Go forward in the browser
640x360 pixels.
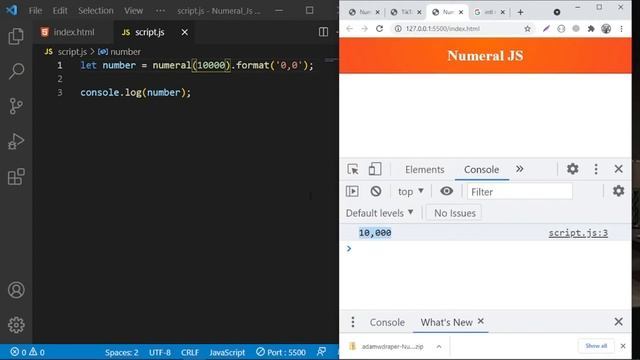[364, 29]
